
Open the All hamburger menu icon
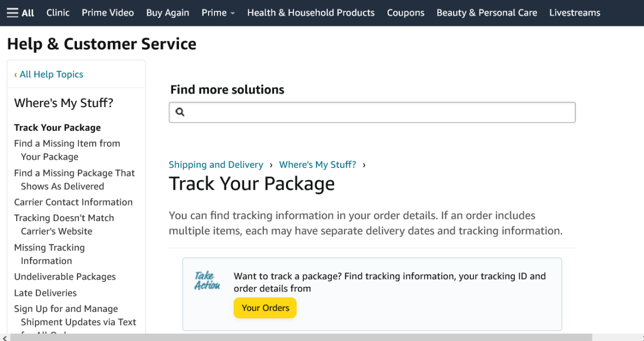click(12, 13)
